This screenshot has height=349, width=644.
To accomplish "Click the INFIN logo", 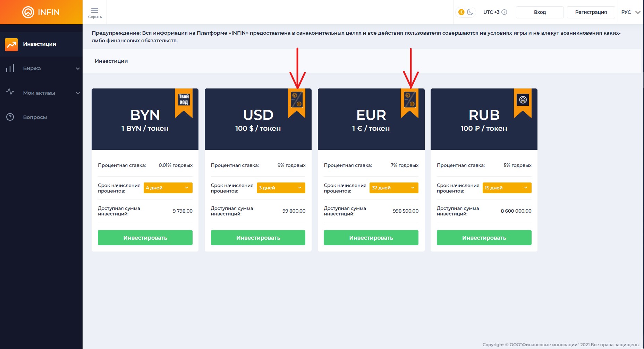I will [41, 12].
